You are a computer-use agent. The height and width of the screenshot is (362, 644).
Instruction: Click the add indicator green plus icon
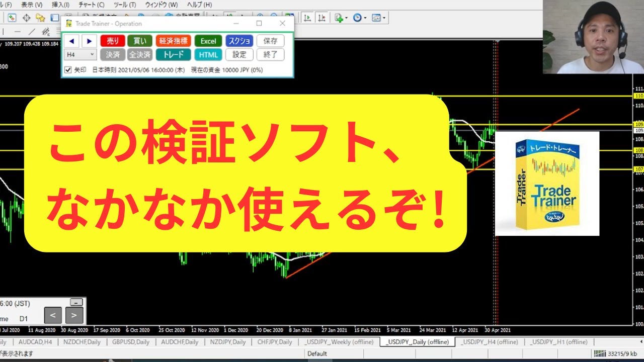click(x=339, y=18)
